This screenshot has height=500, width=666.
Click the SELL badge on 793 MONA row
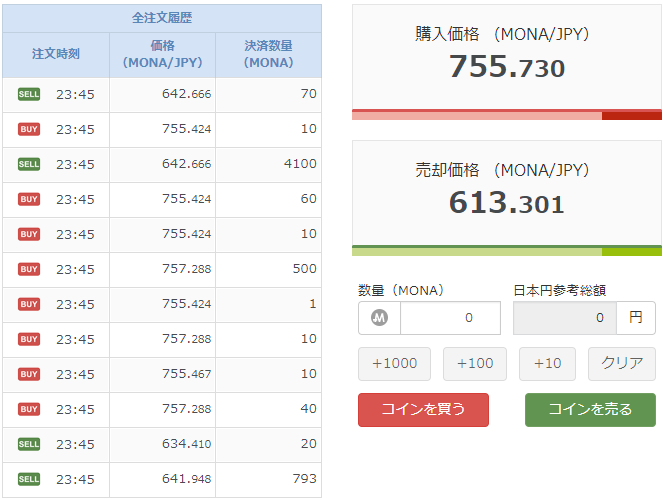coord(29,479)
